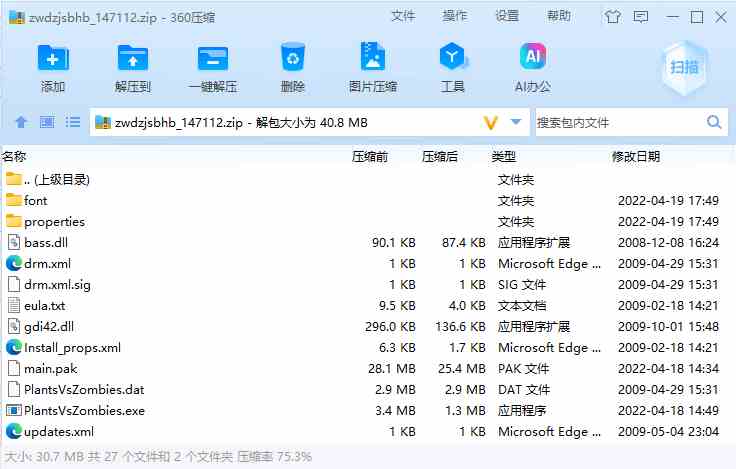This screenshot has width=736, height=469.
Task: Select the PlantsVsZombies.dat file
Action: pyautogui.click(x=368, y=390)
